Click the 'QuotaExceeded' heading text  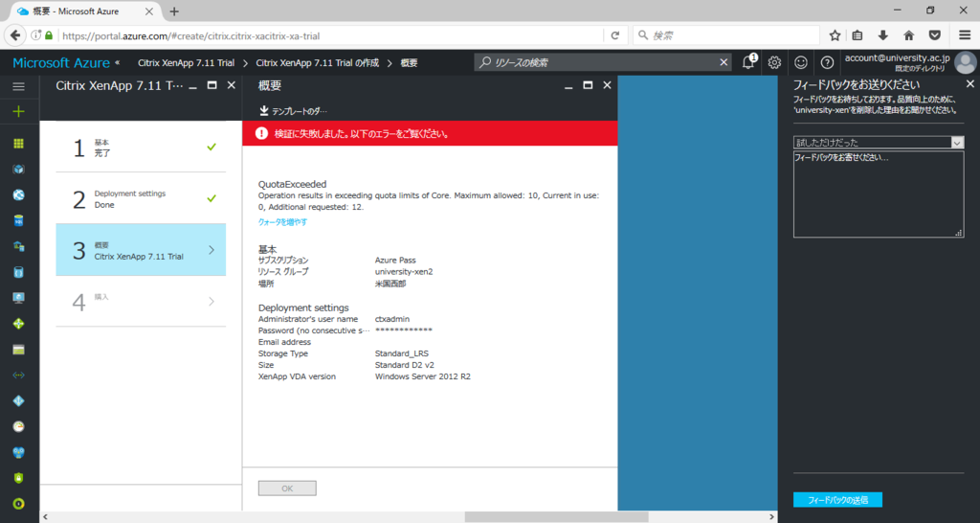coord(292,184)
